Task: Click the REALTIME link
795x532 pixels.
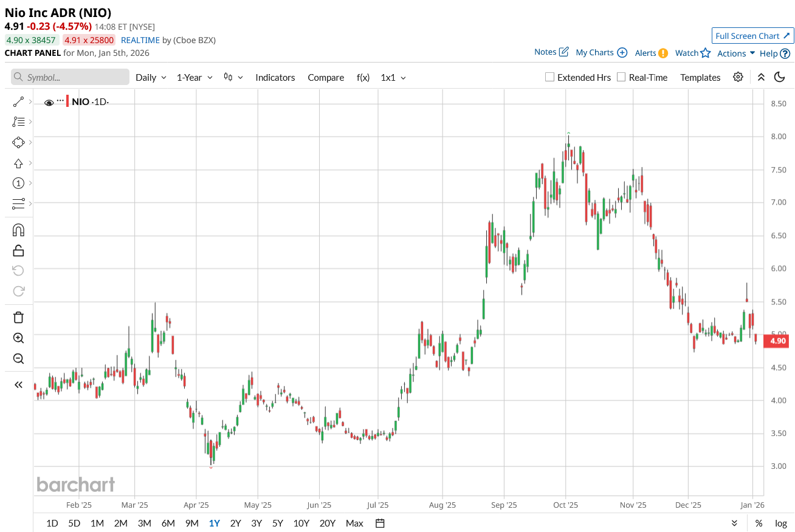Action: coord(140,40)
